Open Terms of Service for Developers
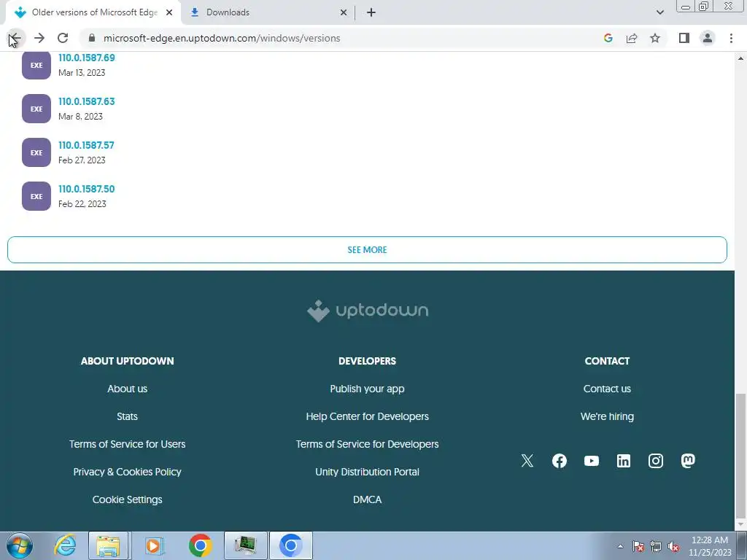Viewport: 747px width, 560px height. (368, 444)
